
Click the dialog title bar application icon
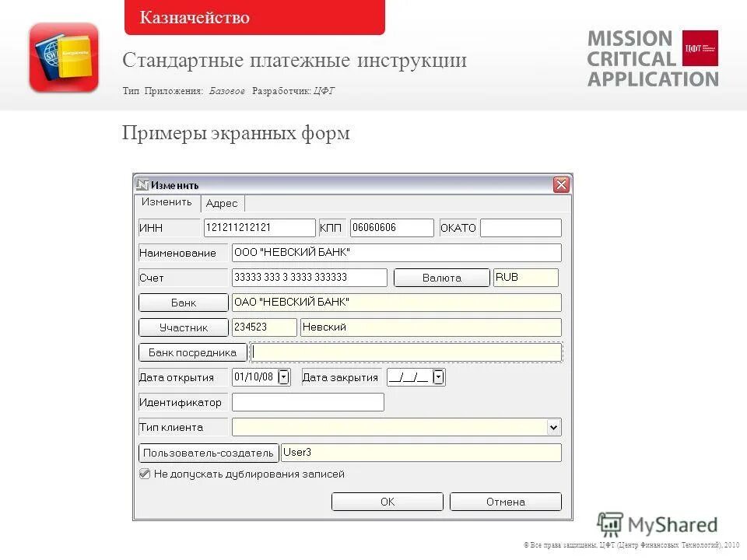click(144, 185)
